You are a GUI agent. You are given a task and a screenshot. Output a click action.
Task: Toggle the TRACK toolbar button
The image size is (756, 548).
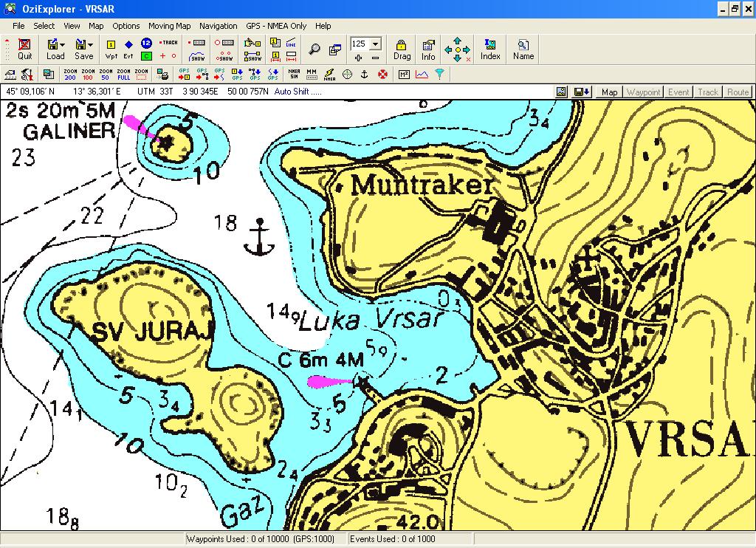pos(168,42)
